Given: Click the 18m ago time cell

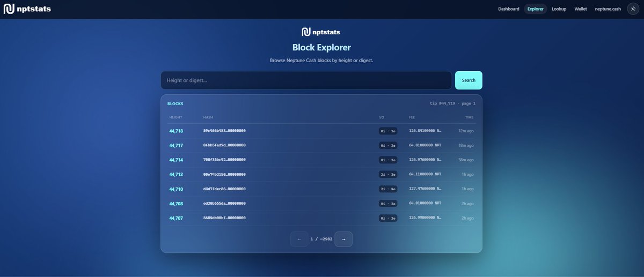Looking at the screenshot, I should [x=466, y=145].
